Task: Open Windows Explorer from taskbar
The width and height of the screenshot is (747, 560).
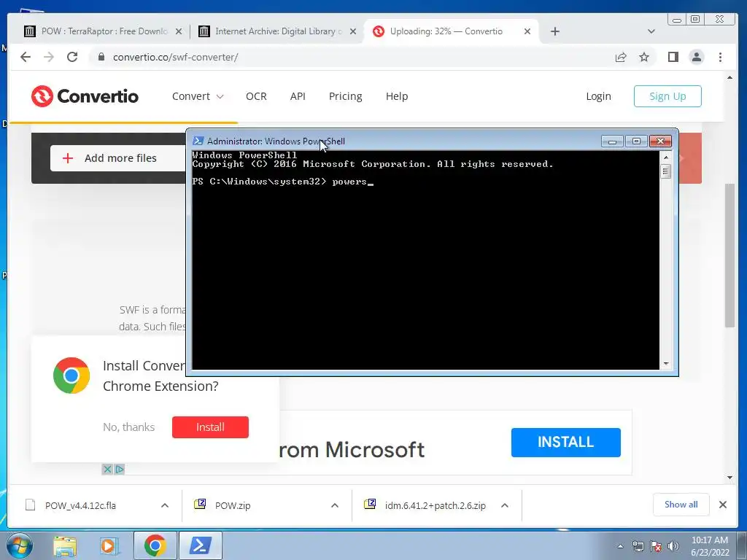Action: [65, 545]
